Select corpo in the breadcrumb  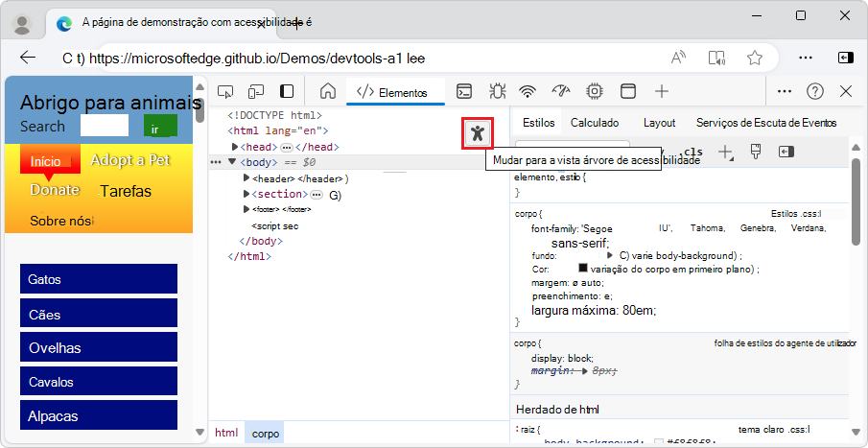click(x=265, y=433)
